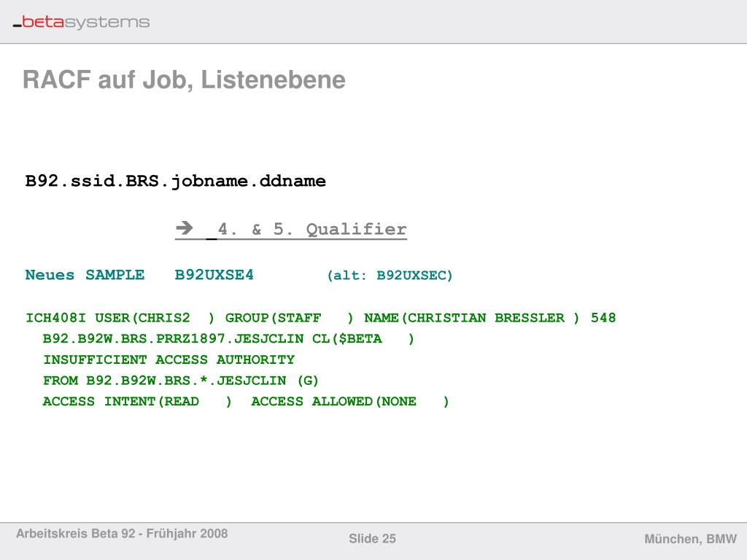Select the slide title 'RACF auf Job, Listenebene'
The width and height of the screenshot is (747, 560).
coord(184,79)
